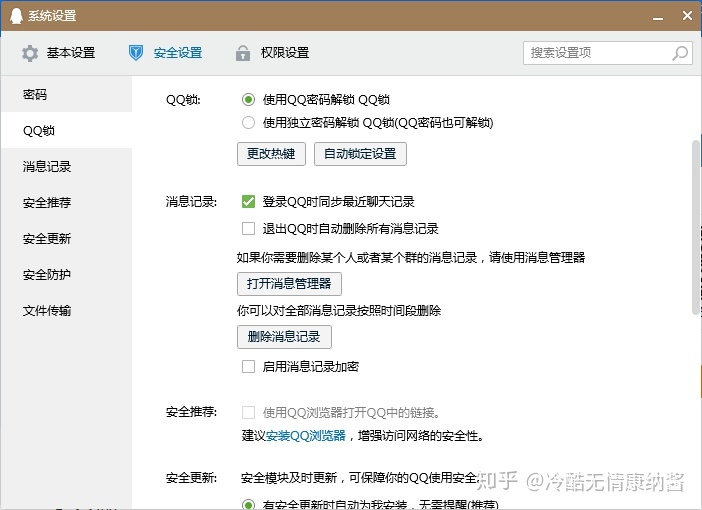Image resolution: width=702 pixels, height=510 pixels.
Task: Toggle 使用QQ浏览器打开QQ中的链接 checkbox
Action: click(x=248, y=412)
